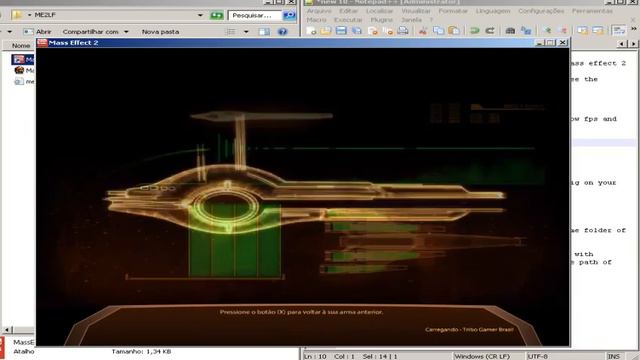Open the Editar menu in Notepad++
Screen dimensions: 640x360
point(349,11)
